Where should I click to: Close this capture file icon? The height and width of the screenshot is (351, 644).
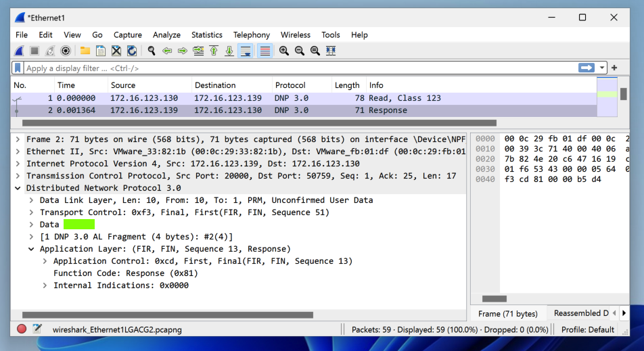pyautogui.click(x=116, y=51)
